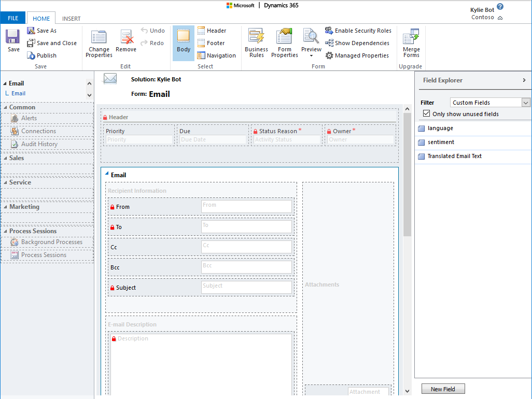This screenshot has height=399, width=532.
Task: Collapse the Contoso user menu chevron
Action: [x=500, y=18]
